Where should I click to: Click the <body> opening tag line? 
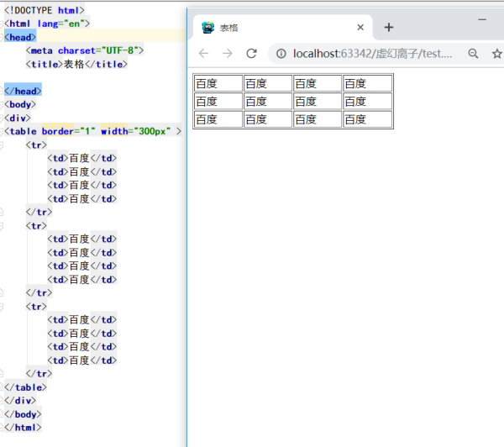(20, 104)
